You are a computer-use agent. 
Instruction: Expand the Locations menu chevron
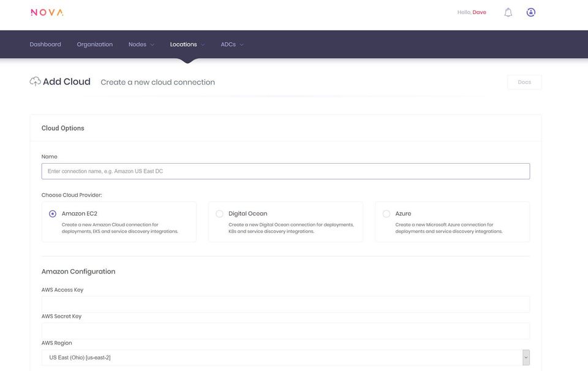[203, 45]
